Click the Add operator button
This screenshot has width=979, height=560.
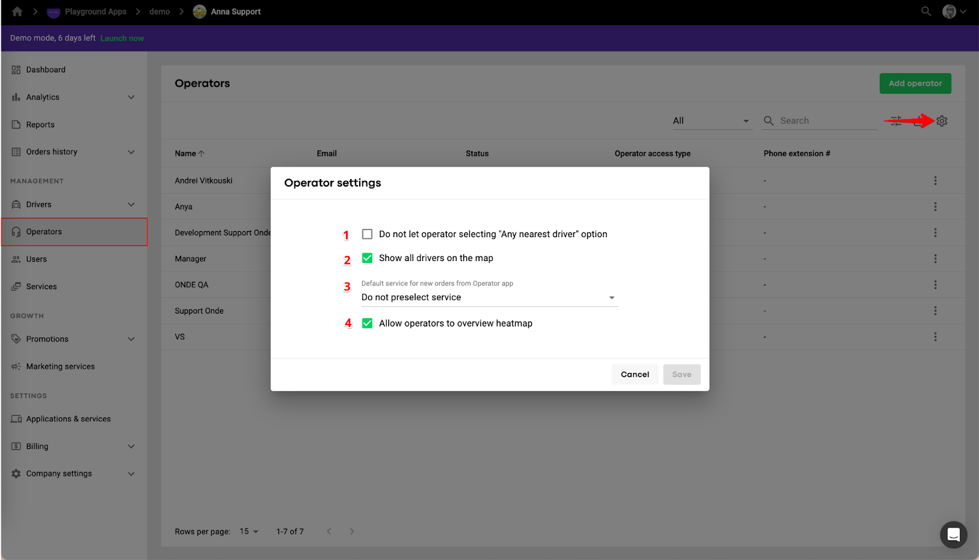[915, 84]
